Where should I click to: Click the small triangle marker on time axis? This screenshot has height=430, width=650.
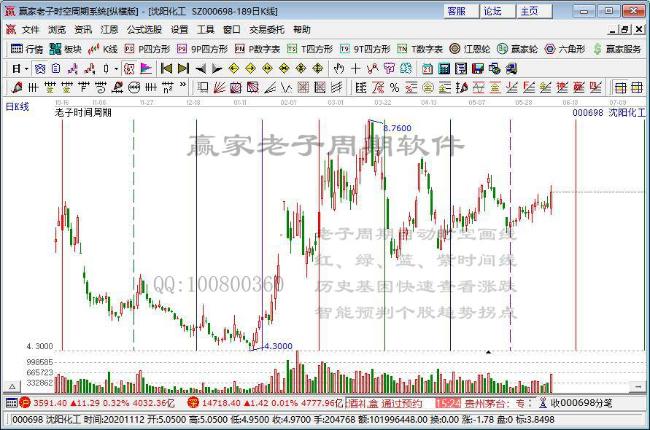(488, 352)
